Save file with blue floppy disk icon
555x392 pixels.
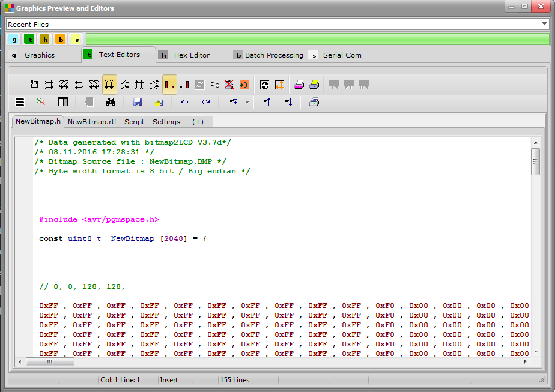(x=138, y=102)
